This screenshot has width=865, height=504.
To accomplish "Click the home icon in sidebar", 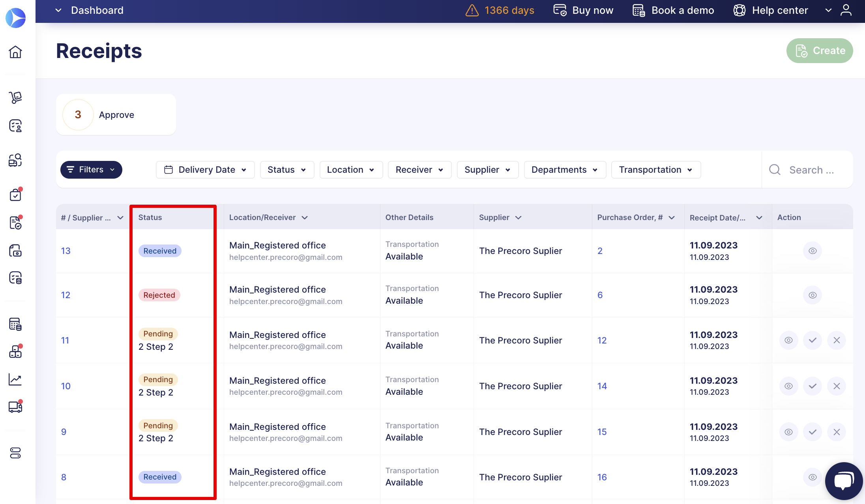I will pyautogui.click(x=15, y=52).
